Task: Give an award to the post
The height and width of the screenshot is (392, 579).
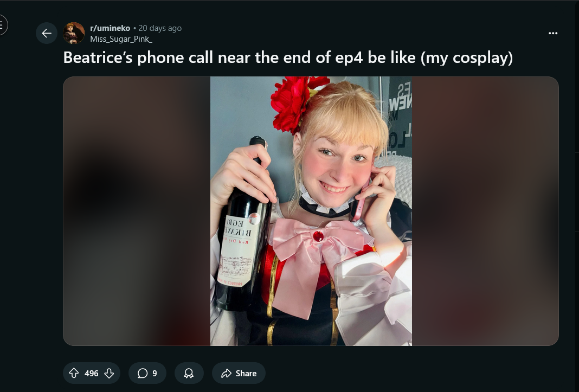Action: [x=189, y=373]
